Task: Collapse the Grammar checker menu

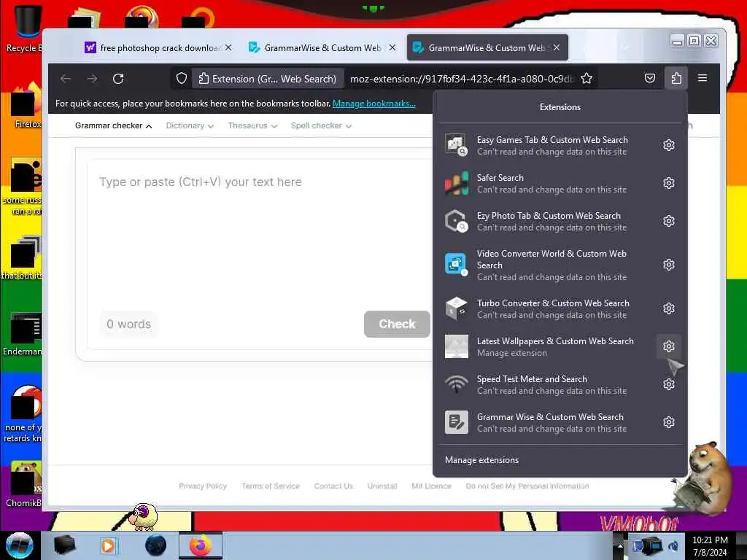Action: click(x=113, y=125)
